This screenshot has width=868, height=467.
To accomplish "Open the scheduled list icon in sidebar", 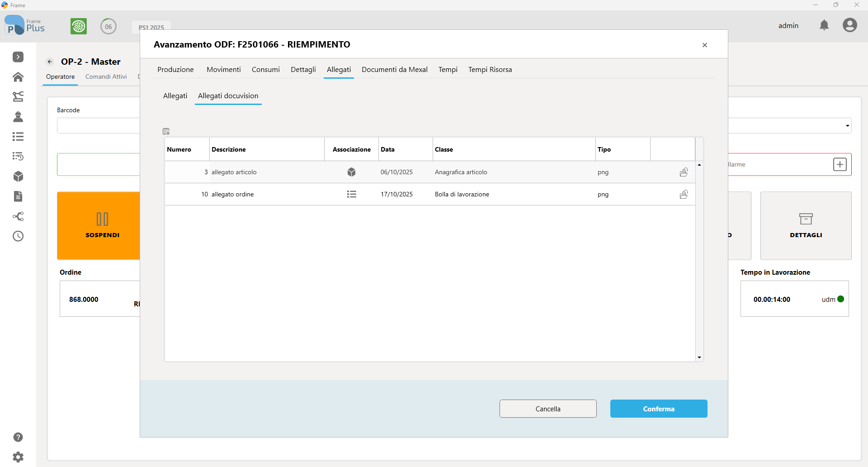I will point(18,157).
